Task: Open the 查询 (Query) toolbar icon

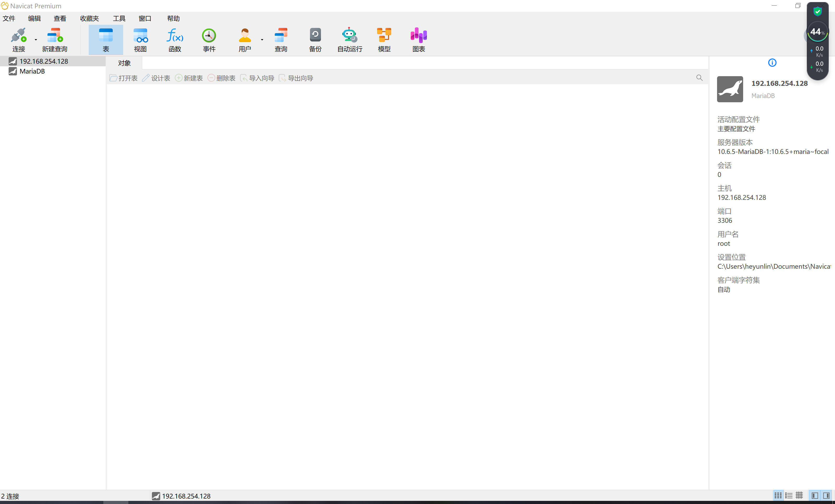Action: (x=281, y=40)
